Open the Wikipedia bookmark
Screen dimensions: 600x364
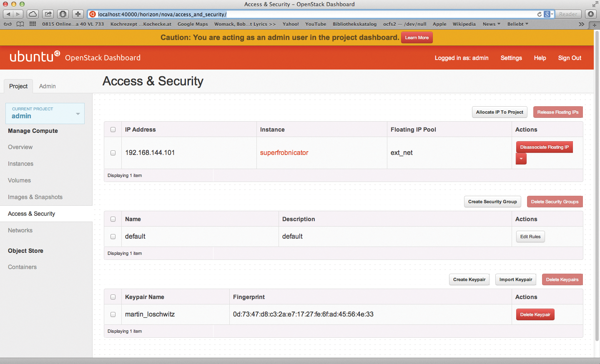[x=464, y=24]
